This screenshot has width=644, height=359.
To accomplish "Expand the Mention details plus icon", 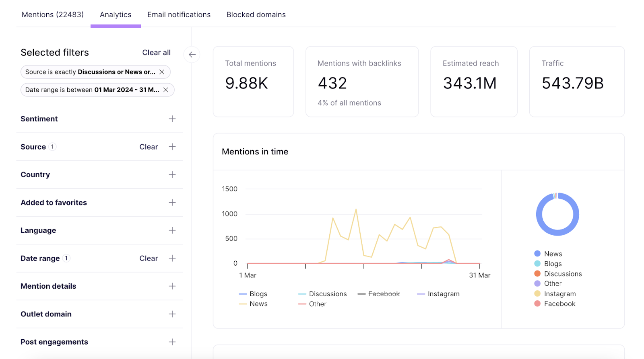I will click(x=172, y=286).
